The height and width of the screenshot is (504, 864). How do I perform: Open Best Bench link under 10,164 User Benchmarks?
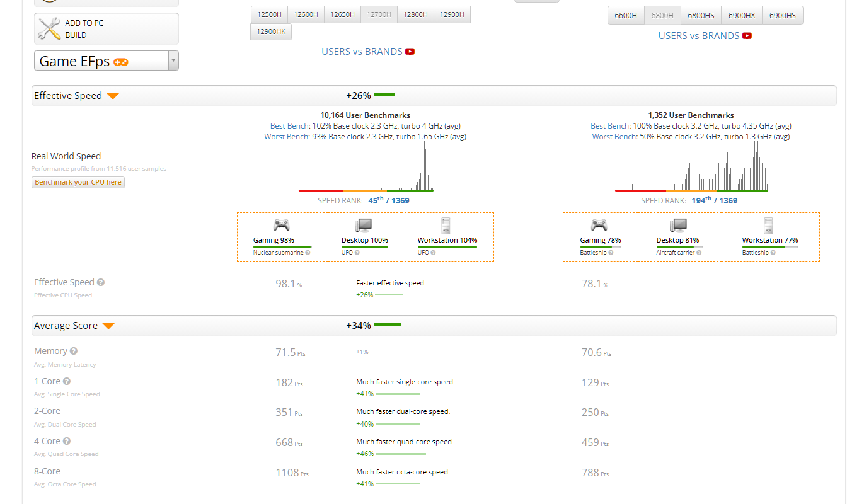(x=290, y=126)
